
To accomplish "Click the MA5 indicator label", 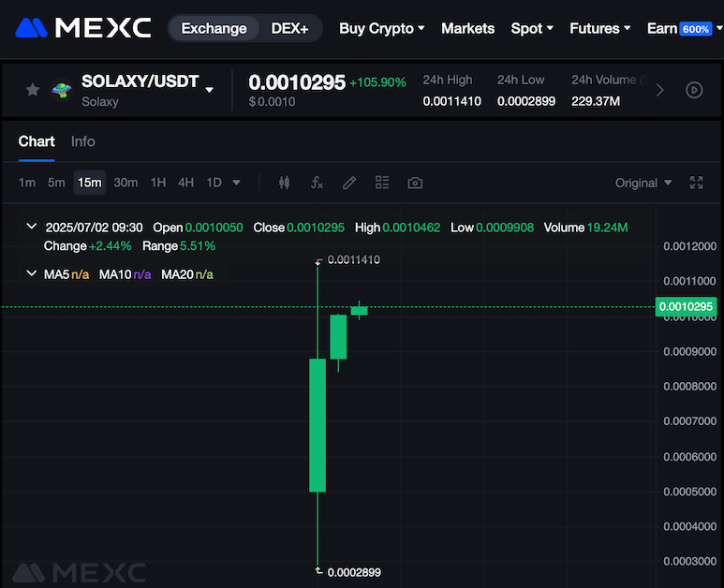I will click(x=66, y=274).
